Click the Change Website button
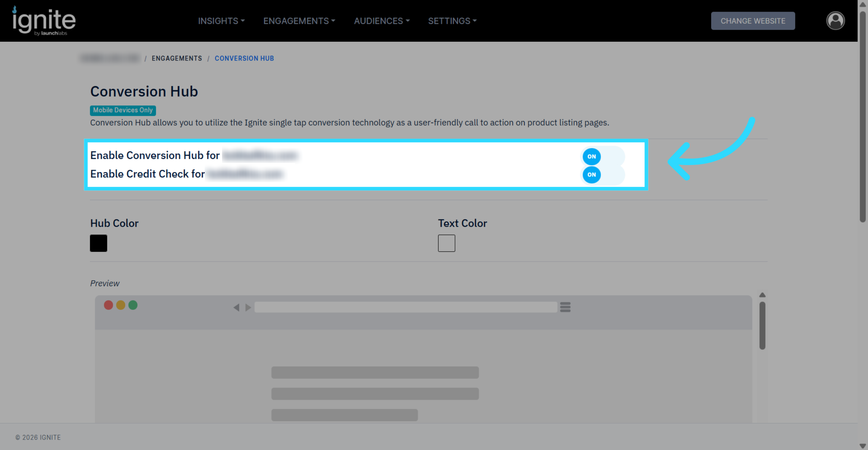This screenshot has height=450, width=868. click(753, 21)
